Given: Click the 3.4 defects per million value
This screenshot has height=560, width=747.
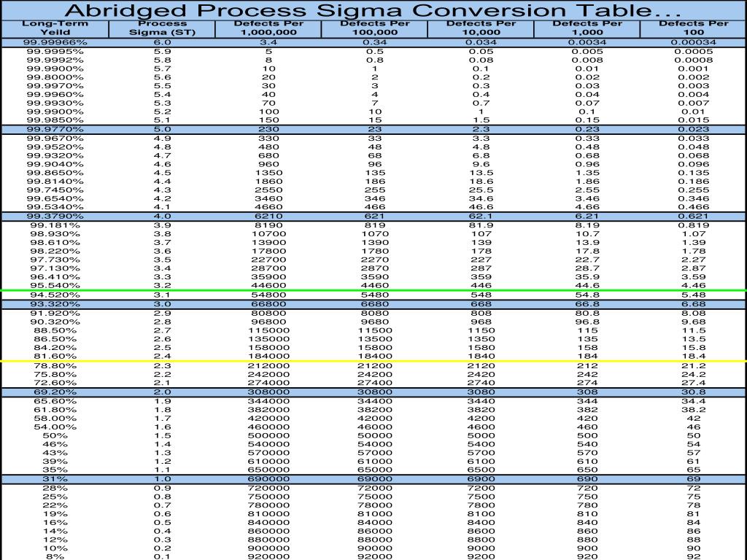Looking at the screenshot, I should [x=268, y=44].
